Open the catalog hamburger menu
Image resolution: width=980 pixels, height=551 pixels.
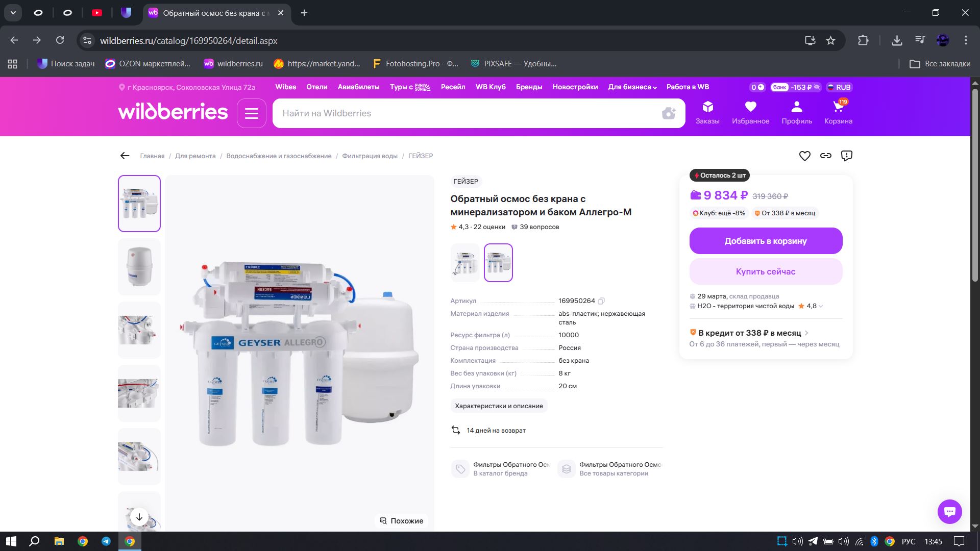[252, 113]
